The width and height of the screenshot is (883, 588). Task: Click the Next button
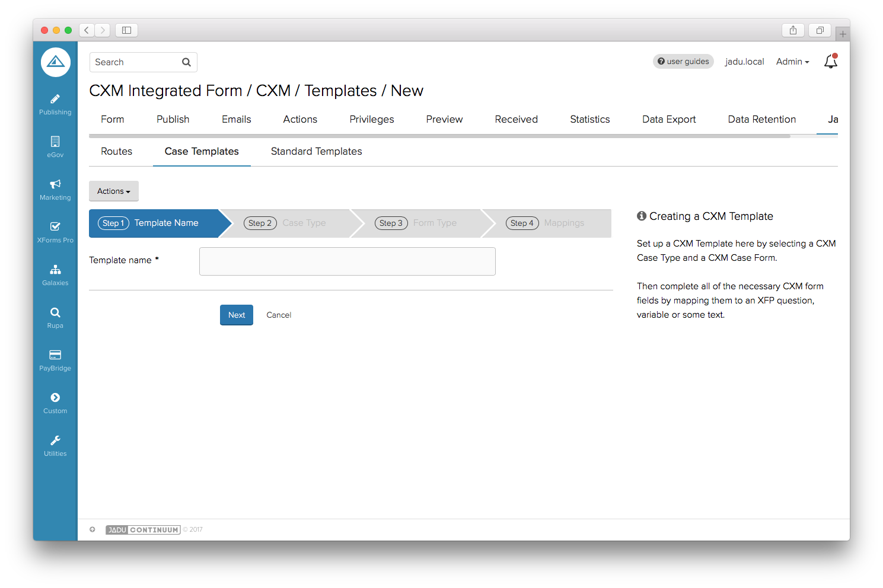(x=237, y=315)
